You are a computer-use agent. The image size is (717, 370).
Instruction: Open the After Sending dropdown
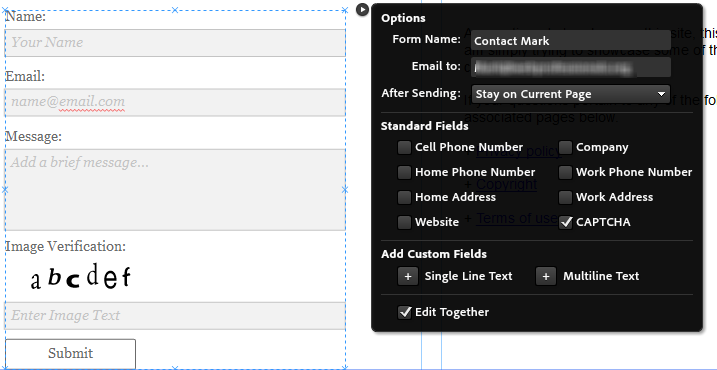click(571, 94)
